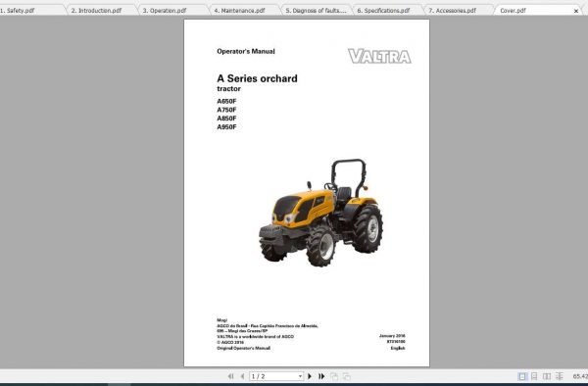Viewport: 588px width, 386px height.
Task: Click the 'A Series orchard' title
Action: tap(257, 78)
